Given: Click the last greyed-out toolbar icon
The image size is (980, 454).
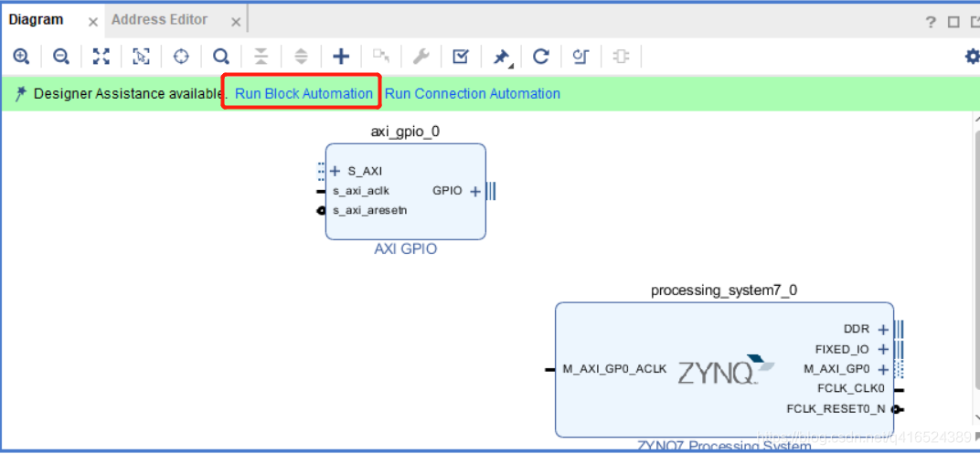Looking at the screenshot, I should (x=621, y=57).
